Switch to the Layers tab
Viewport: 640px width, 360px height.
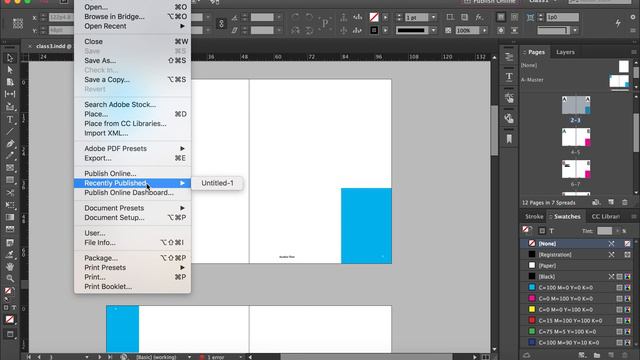565,52
